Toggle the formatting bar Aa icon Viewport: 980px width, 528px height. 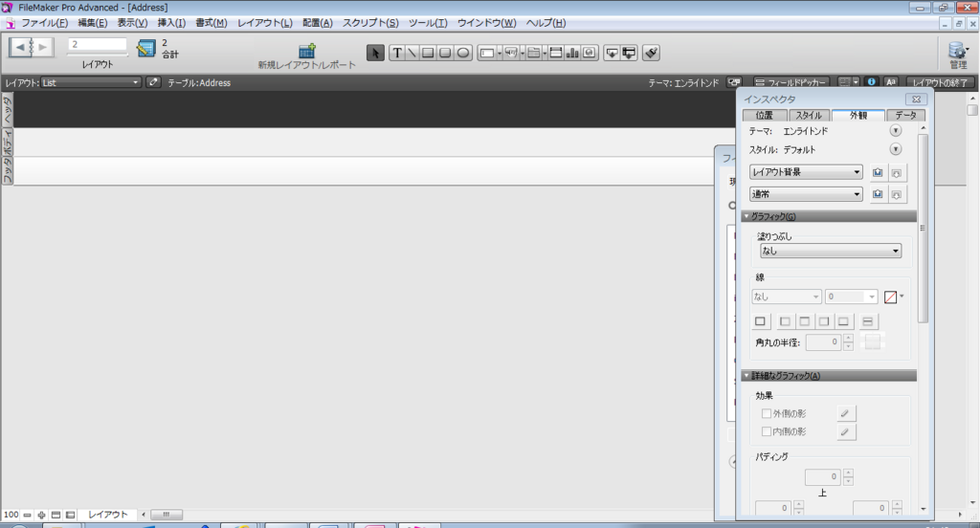pos(891,82)
